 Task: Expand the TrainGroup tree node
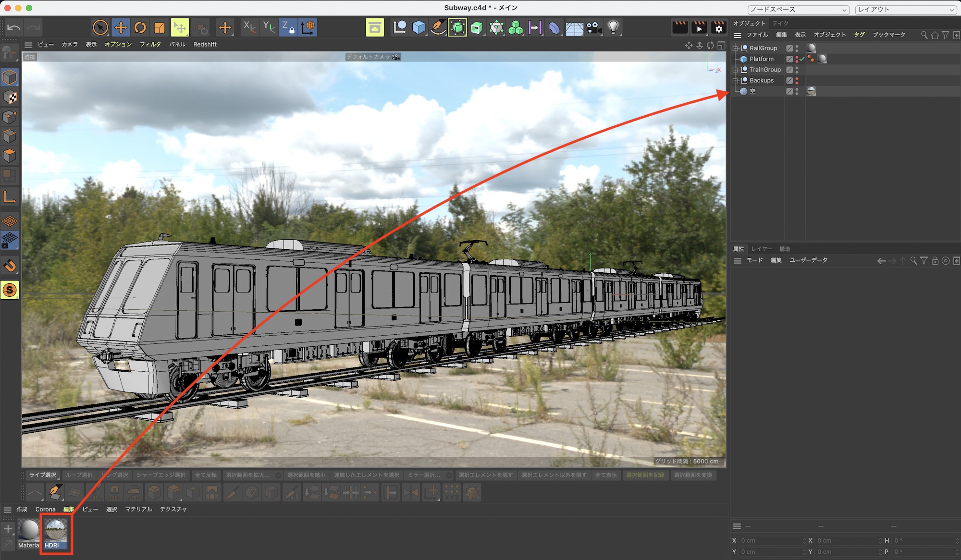[735, 70]
